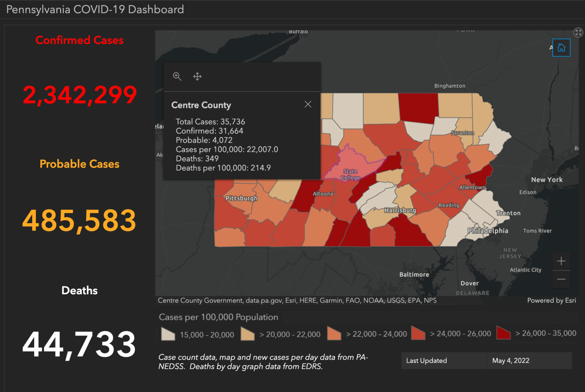Screen dimensions: 585x392
Task: Click the 44,733 deaths number
Action: point(80,344)
